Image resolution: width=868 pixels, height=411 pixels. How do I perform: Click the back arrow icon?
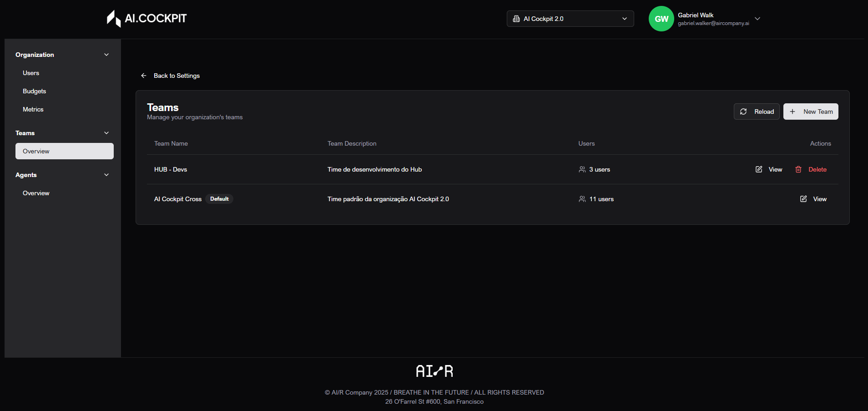pyautogui.click(x=144, y=76)
